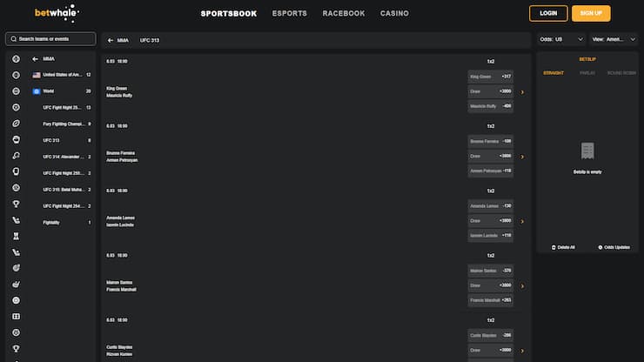Click the Delete All trash icon
644x362 pixels.
pyautogui.click(x=553, y=247)
